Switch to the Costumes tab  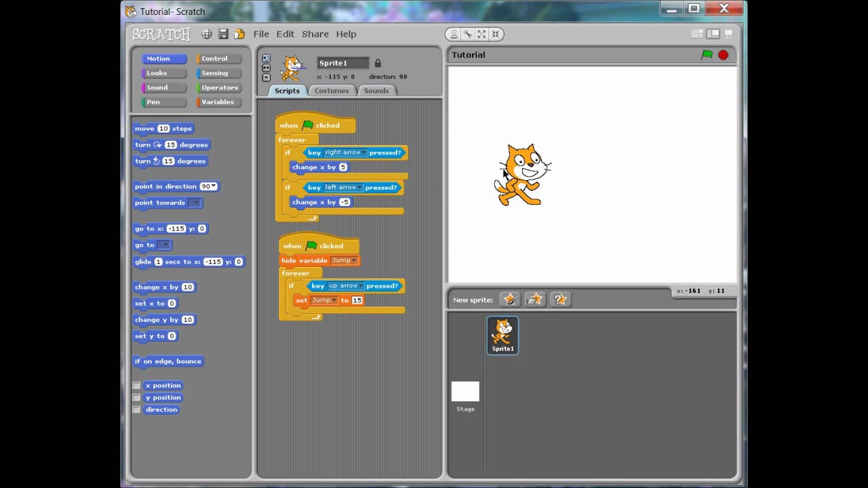[x=332, y=91]
